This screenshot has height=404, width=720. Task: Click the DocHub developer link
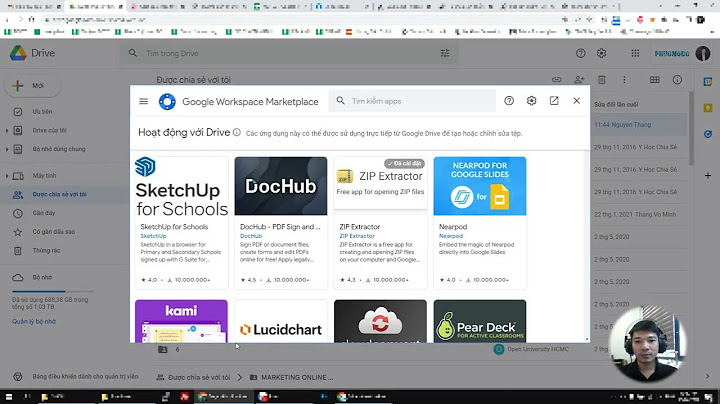251,236
